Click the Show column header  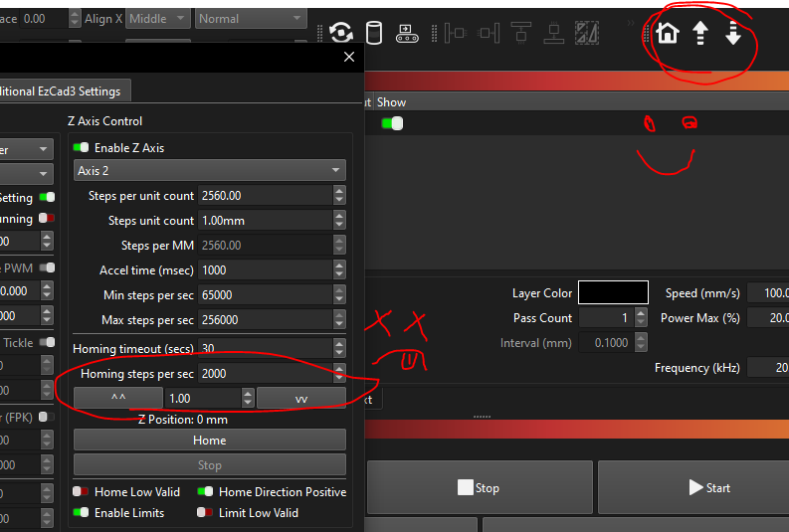pos(391,102)
